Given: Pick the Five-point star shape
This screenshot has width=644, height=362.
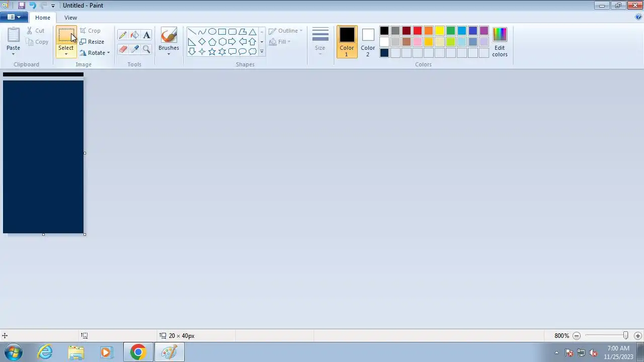Looking at the screenshot, I should 212,52.
